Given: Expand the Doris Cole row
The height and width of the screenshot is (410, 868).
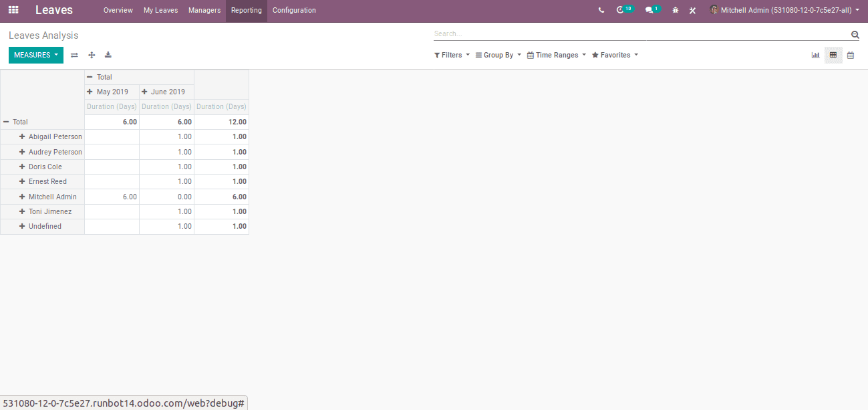Looking at the screenshot, I should pyautogui.click(x=41, y=167).
